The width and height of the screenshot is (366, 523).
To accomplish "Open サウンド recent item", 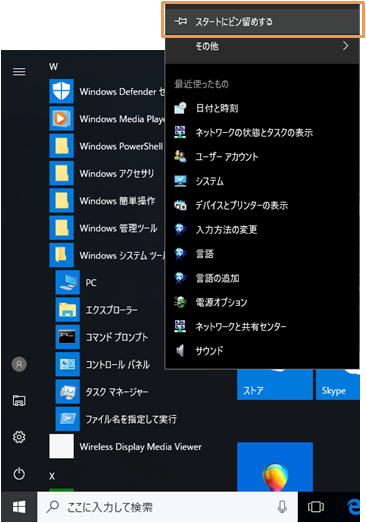I will [x=263, y=351].
